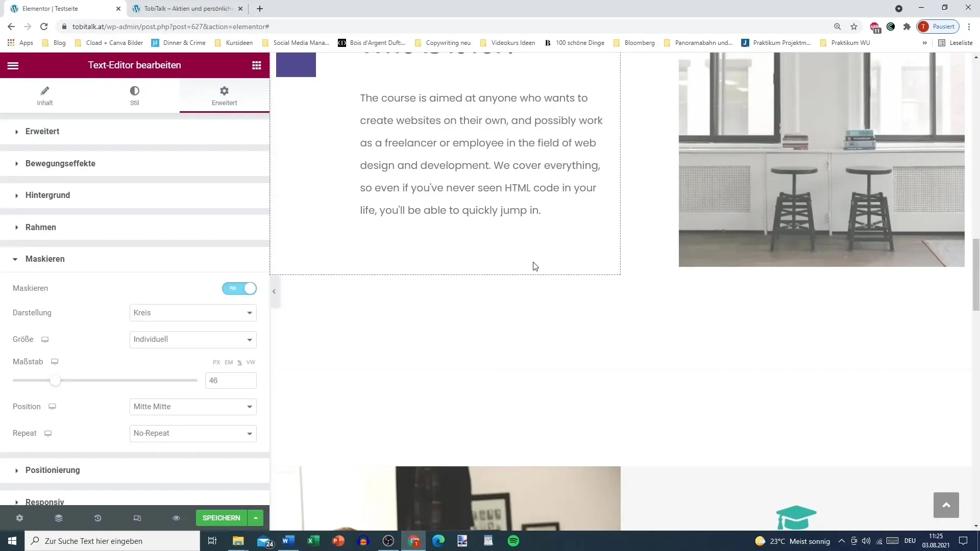The width and height of the screenshot is (980, 551).
Task: Open a new browser tab
Action: [260, 9]
